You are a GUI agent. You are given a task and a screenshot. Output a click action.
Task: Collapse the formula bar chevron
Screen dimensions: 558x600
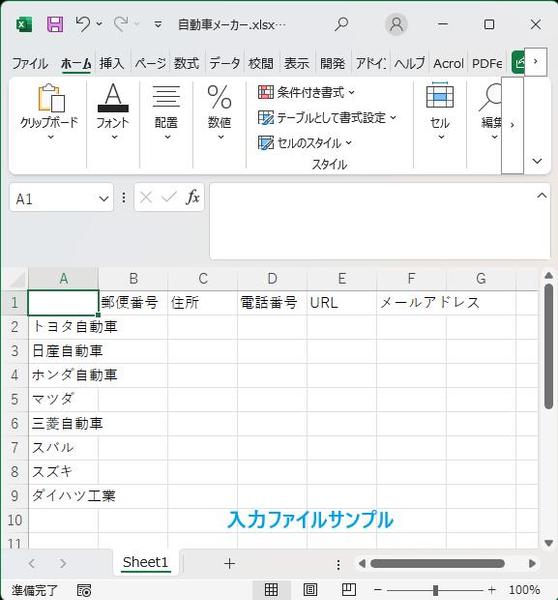click(542, 196)
